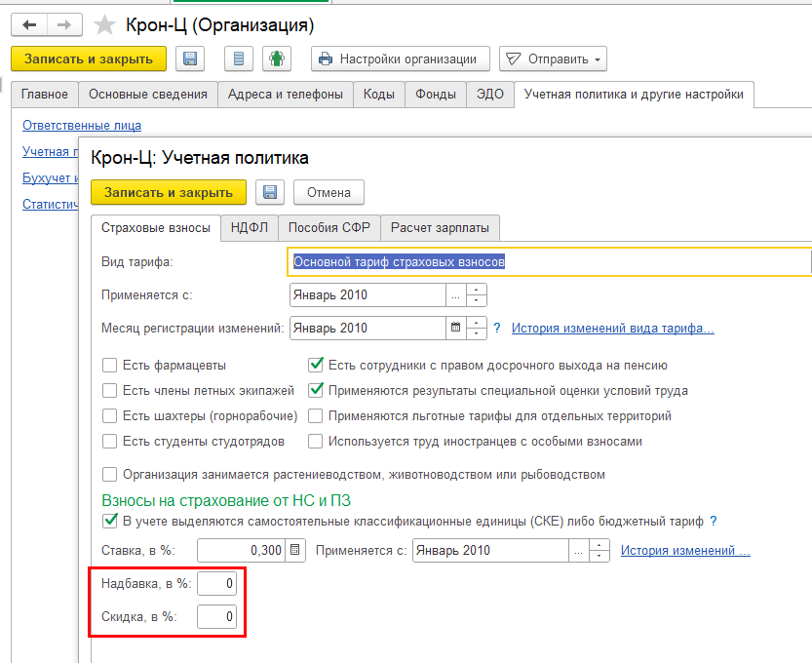Save and close the Учетная политика dialog

169,192
